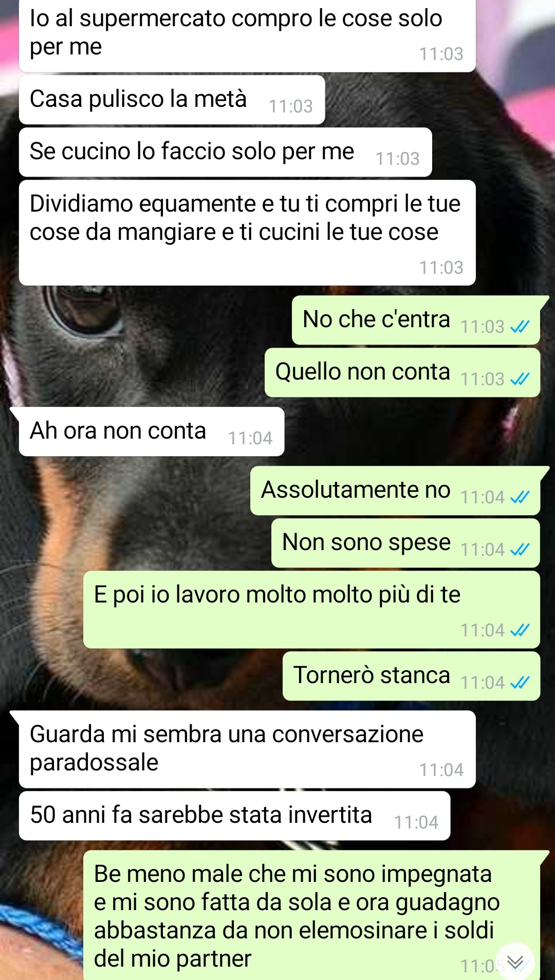Select green bubble "Non sono spese"
Viewport: 555px width, 980px height.
point(405,543)
